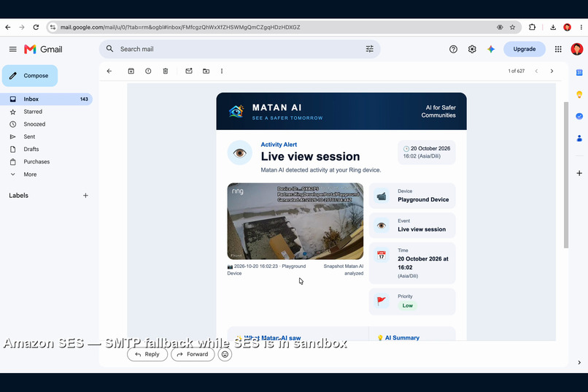Click the 20 October 2026 timestamp badge
The width and height of the screenshot is (588, 392).
point(427,153)
